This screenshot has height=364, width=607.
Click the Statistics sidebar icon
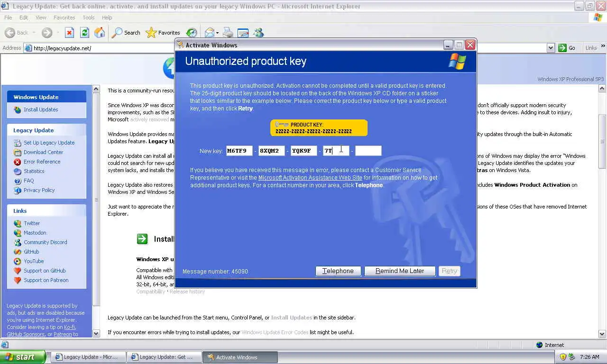tap(18, 171)
